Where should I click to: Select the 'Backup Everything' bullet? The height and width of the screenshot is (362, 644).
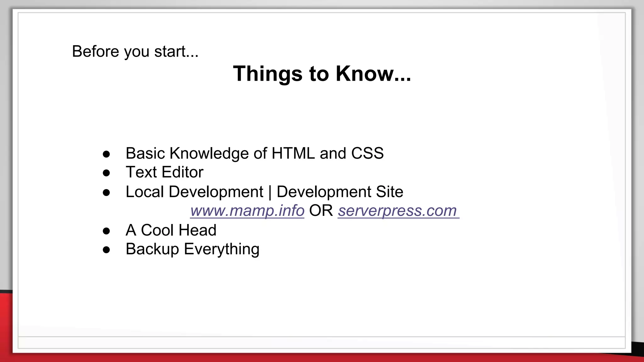[x=192, y=249]
